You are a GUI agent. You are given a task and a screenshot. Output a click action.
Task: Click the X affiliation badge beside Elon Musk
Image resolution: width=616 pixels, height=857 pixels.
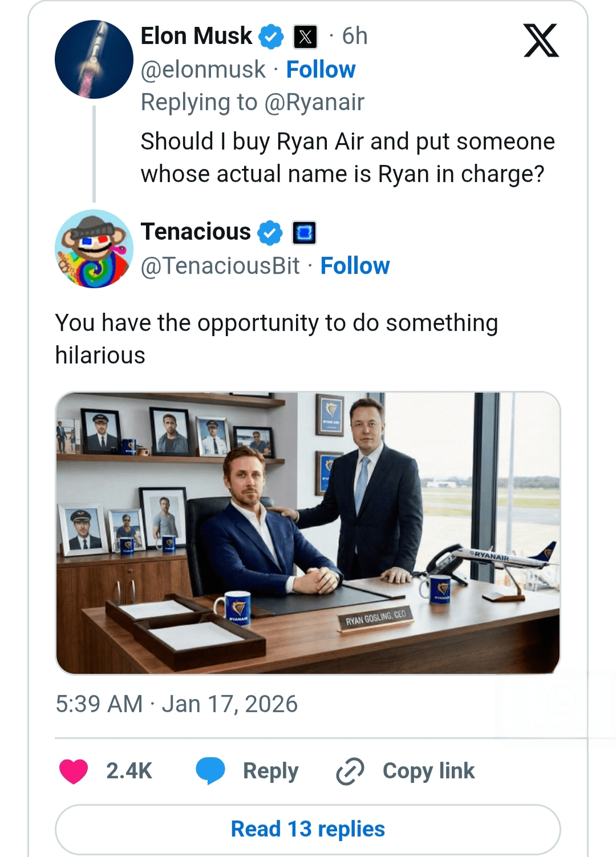(305, 37)
